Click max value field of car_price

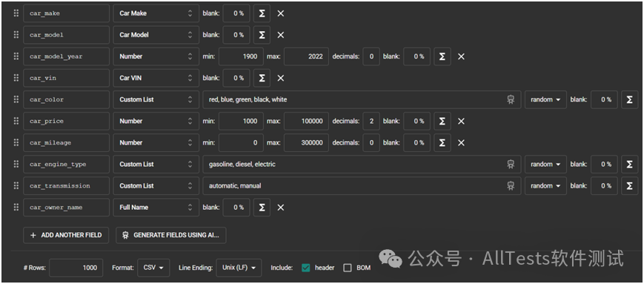pyautogui.click(x=306, y=122)
